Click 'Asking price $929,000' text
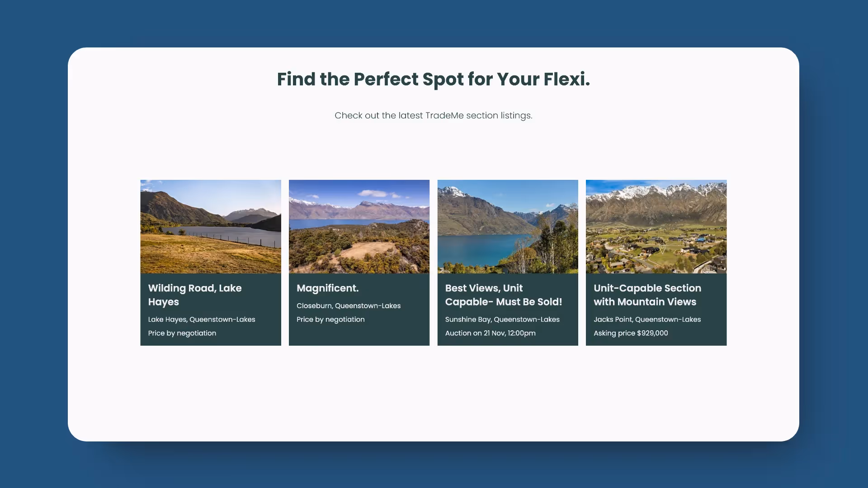Screen dimensions: 868x488 631,333
